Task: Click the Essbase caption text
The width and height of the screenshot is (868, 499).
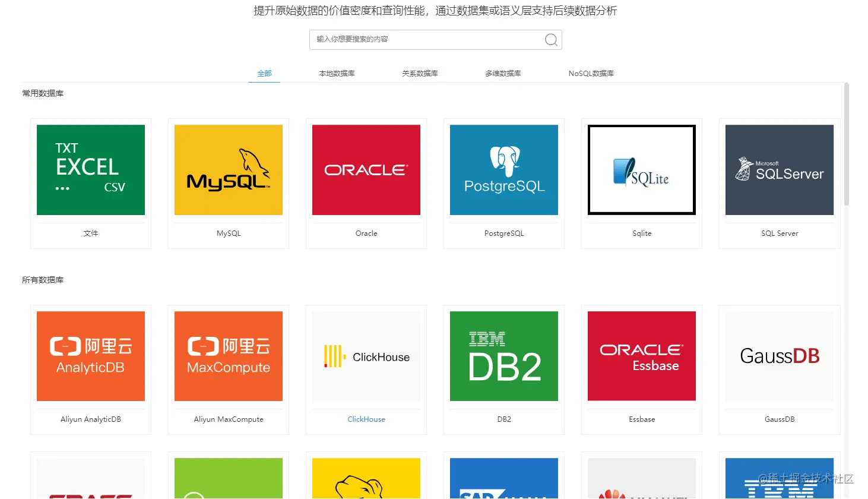Action: tap(642, 419)
